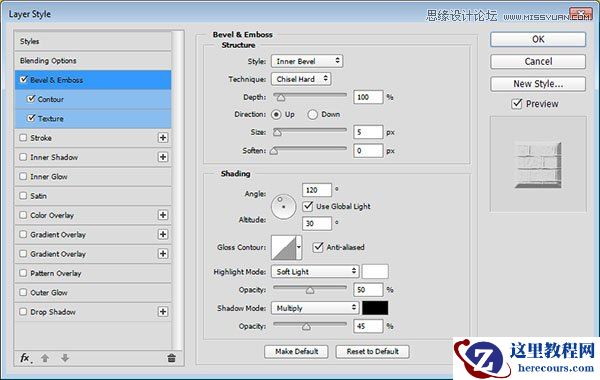
Task: Uncheck the Bevel & Emboss checkbox
Action: click(24, 80)
